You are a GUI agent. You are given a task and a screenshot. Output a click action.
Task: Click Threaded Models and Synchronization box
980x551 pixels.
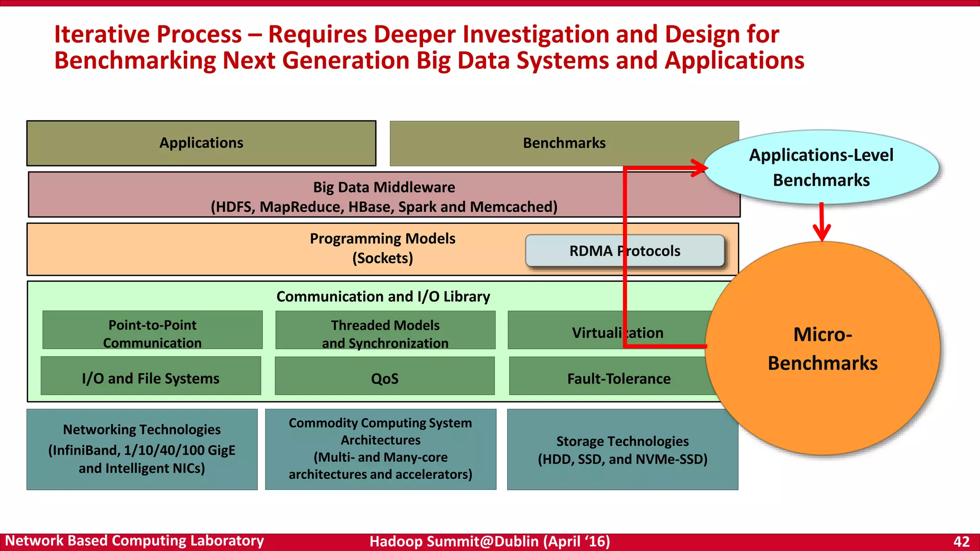click(385, 331)
